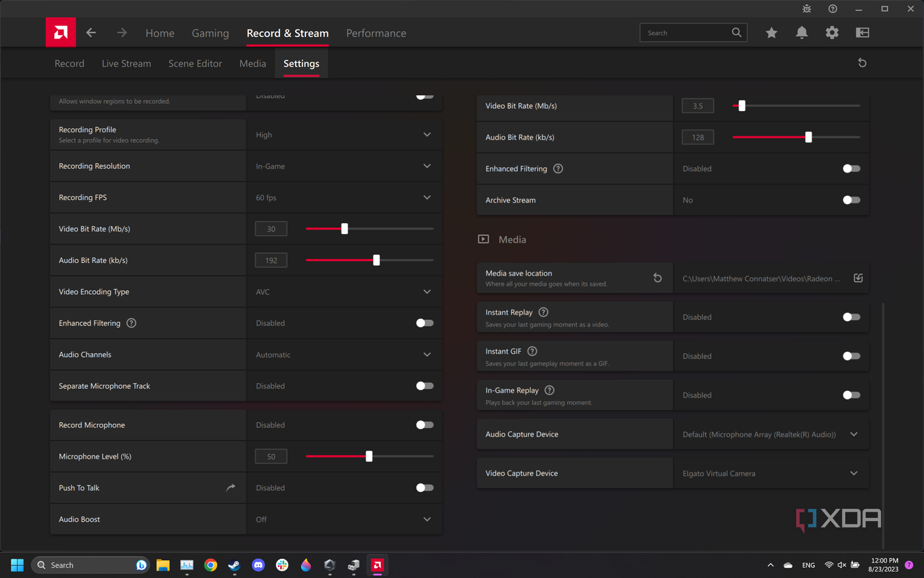
Task: Switch to the Gaming section
Action: (210, 33)
